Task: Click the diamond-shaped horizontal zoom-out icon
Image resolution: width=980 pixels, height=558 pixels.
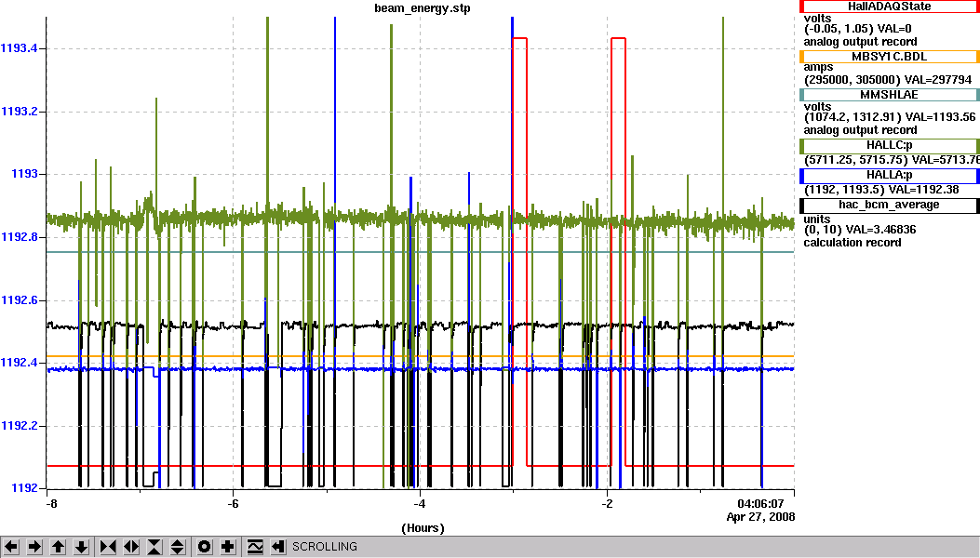Action: (131, 547)
